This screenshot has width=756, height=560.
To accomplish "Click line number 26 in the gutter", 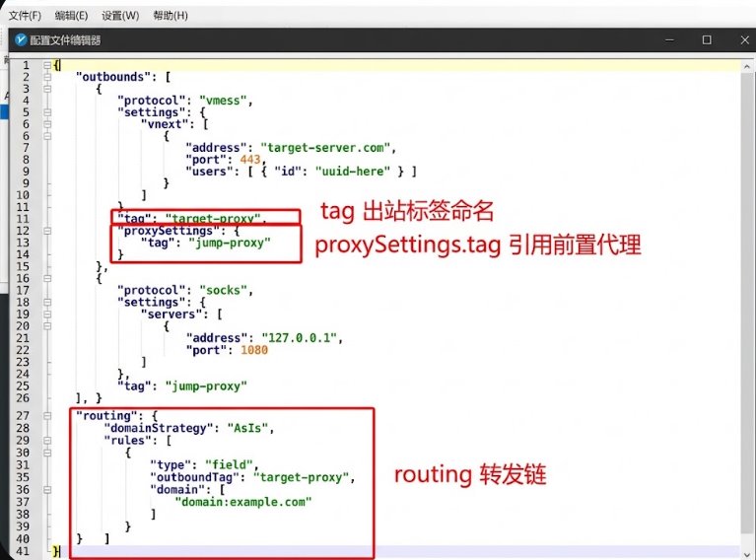I will click(x=23, y=398).
